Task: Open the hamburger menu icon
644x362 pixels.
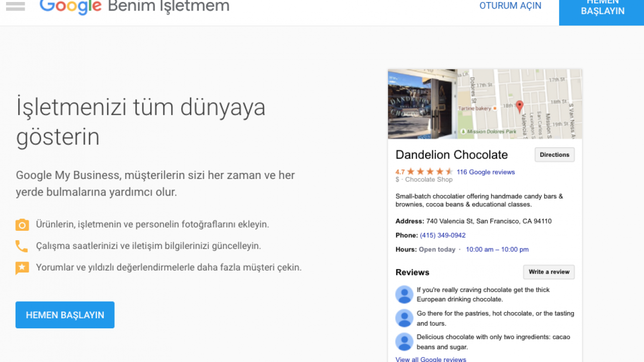Action: 15,7
